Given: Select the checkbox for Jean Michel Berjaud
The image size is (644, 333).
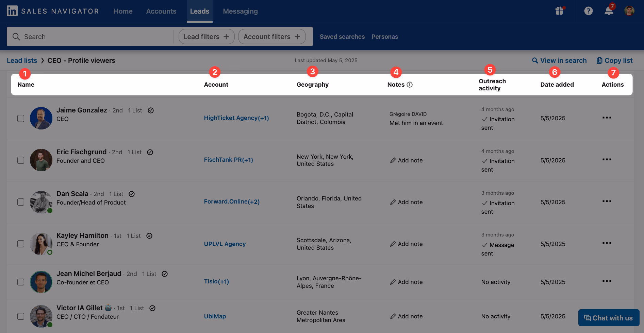Looking at the screenshot, I should point(21,282).
